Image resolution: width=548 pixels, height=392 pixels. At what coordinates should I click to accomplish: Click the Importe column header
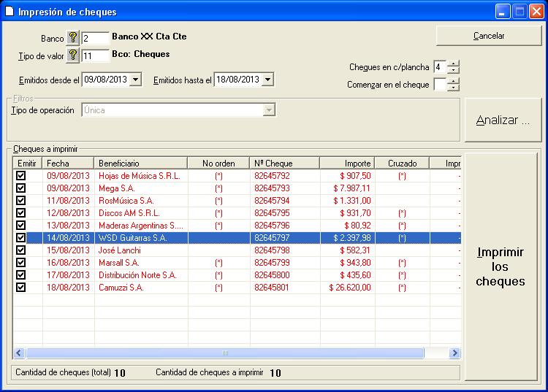click(x=347, y=164)
